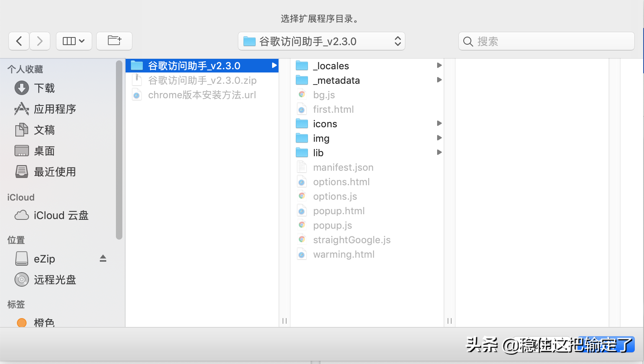Viewport: 644px width, 364px height.
Task: Select the img folder
Action: [x=321, y=138]
